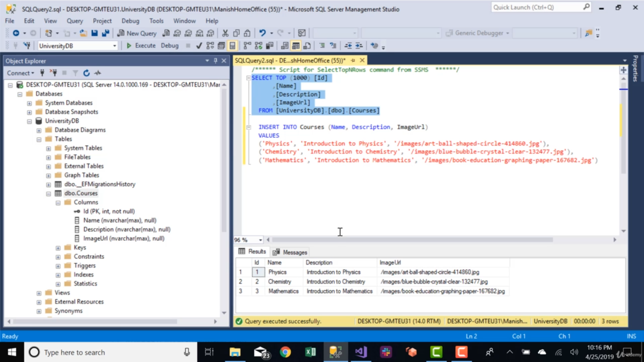Open the Query menu
The height and width of the screenshot is (362, 644).
75,21
